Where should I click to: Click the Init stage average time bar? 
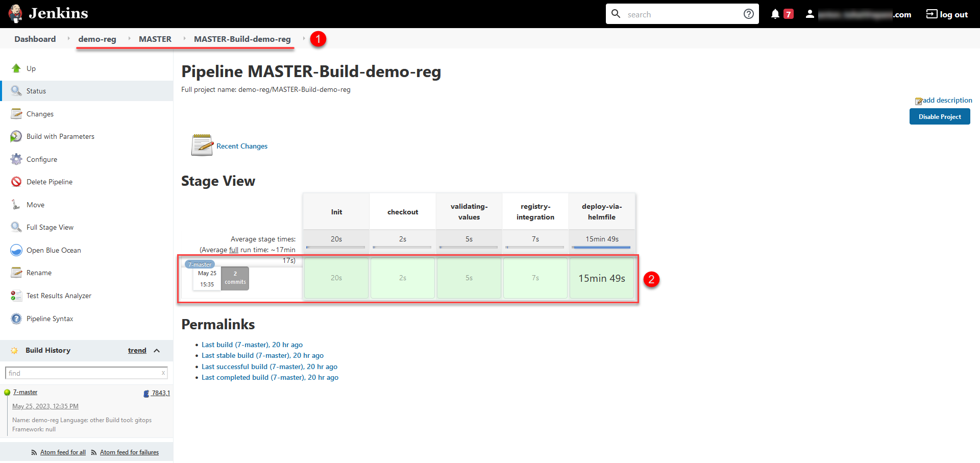tap(336, 247)
